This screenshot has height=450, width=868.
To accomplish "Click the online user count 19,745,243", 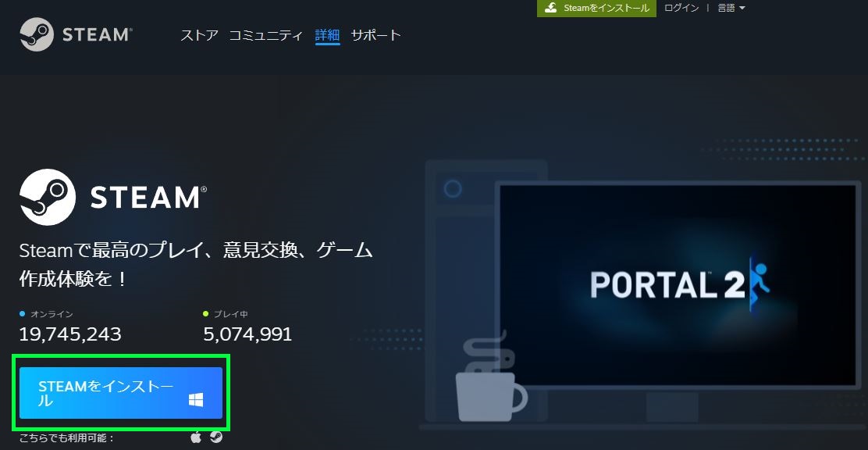I will tap(70, 334).
